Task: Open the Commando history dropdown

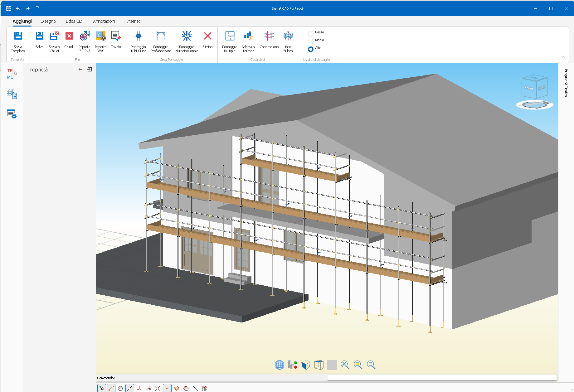Action: click(554, 378)
